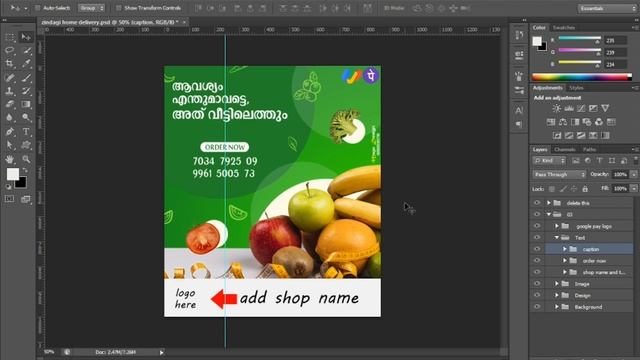Hide the 'order now' layer group
This screenshot has height=360, width=640.
537,260
